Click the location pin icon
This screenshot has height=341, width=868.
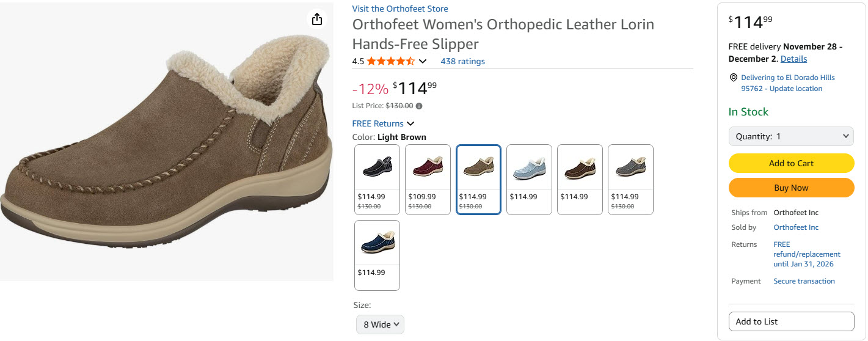pos(733,78)
